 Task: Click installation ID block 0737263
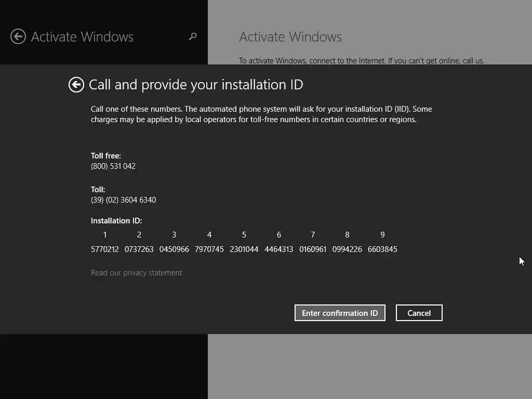click(139, 249)
